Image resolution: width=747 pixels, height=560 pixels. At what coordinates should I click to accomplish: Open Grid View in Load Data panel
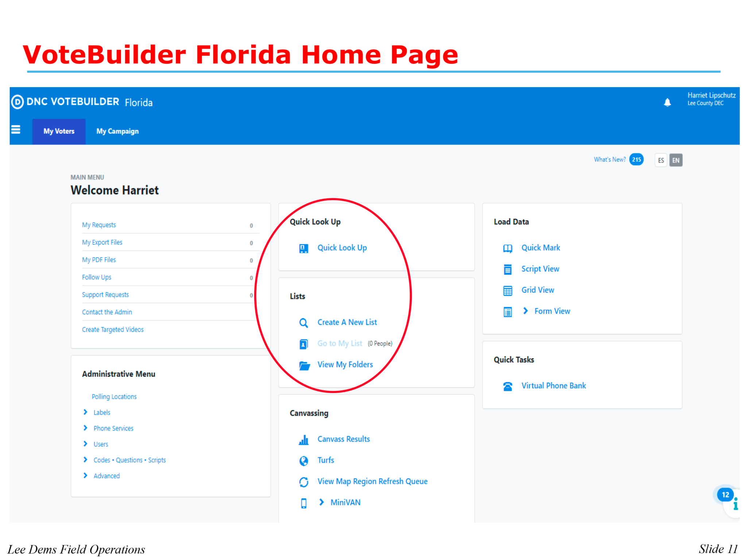538,290
